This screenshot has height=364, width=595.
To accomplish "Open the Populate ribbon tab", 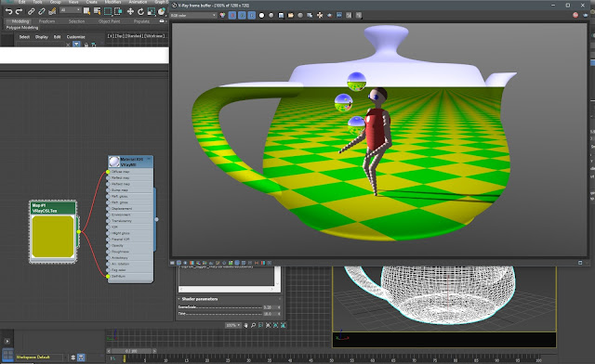I will (141, 21).
